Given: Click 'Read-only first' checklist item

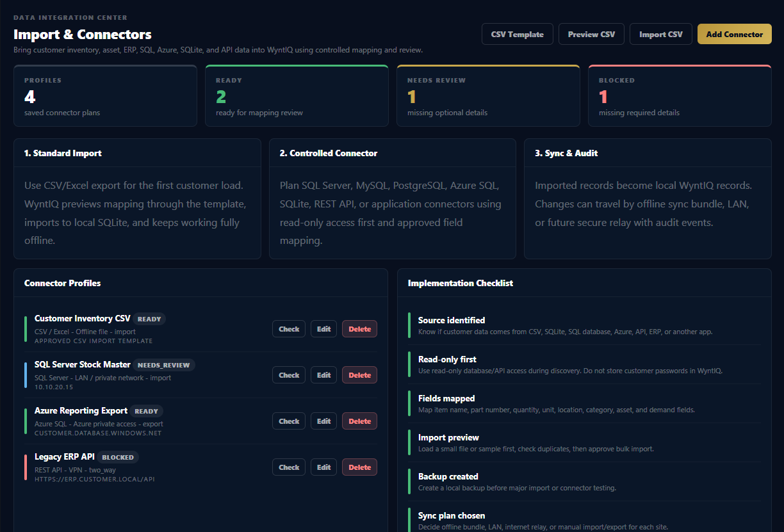Looking at the screenshot, I should pos(584,364).
